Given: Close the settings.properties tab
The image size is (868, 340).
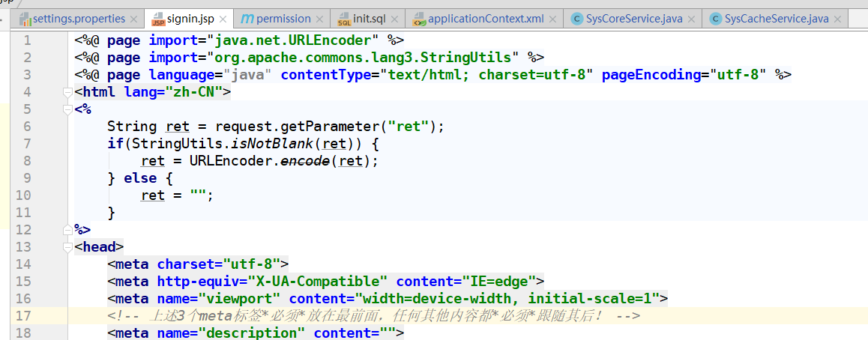Looking at the screenshot, I should click(x=133, y=19).
